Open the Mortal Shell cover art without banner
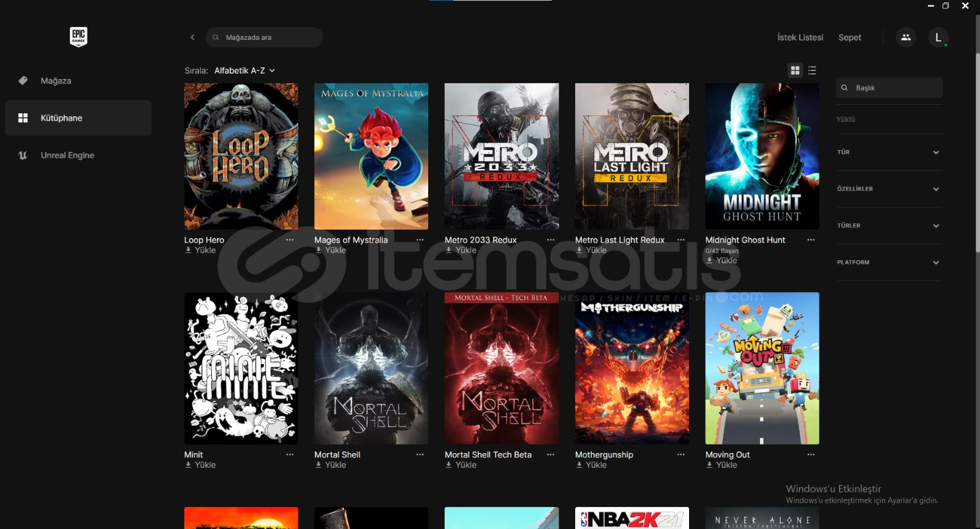 pos(371,368)
